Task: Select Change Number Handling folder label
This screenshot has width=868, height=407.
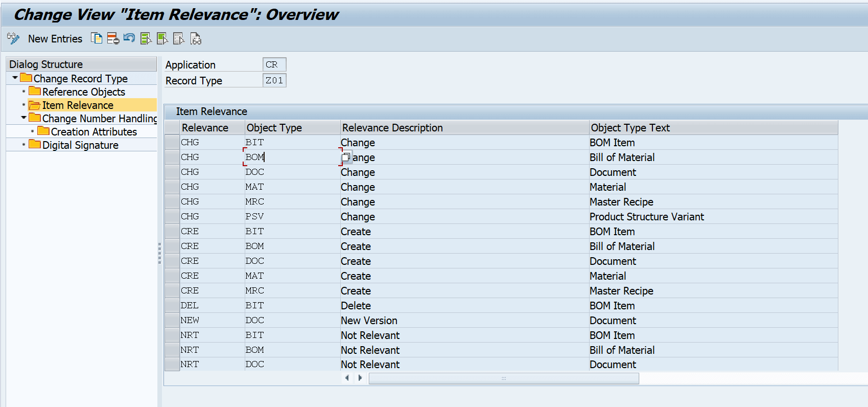Action: [x=100, y=119]
